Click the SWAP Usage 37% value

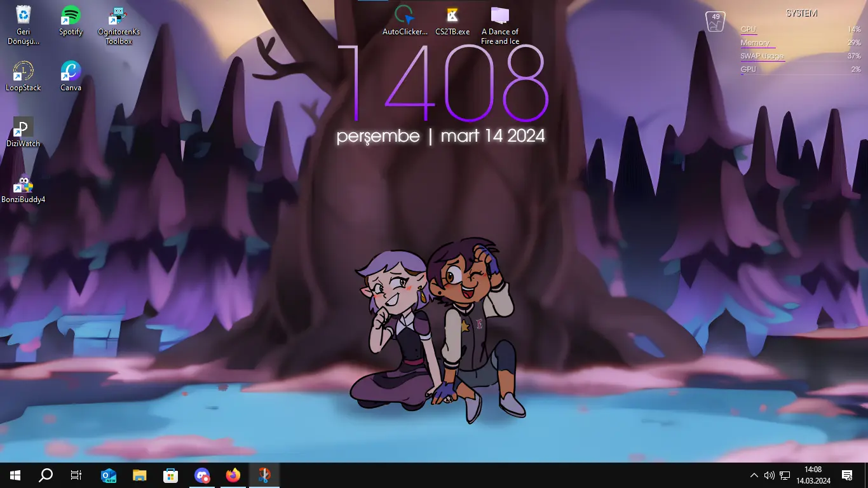click(854, 56)
